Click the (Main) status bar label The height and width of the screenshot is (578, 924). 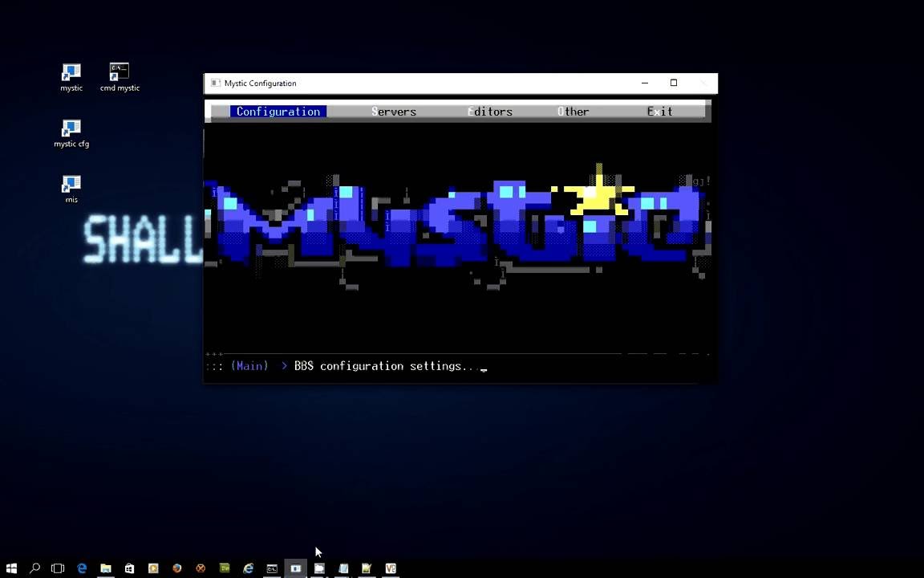click(249, 366)
